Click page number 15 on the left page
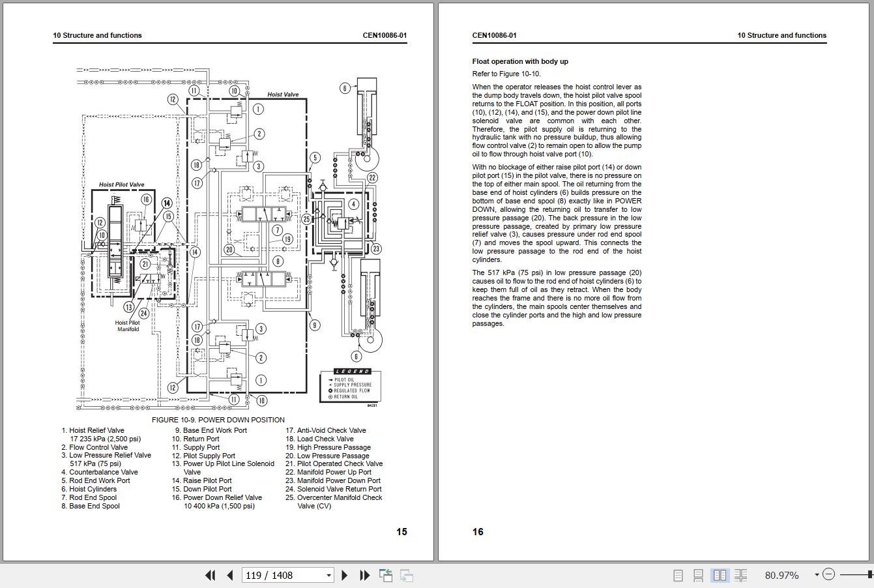The width and height of the screenshot is (874, 588). [401, 532]
